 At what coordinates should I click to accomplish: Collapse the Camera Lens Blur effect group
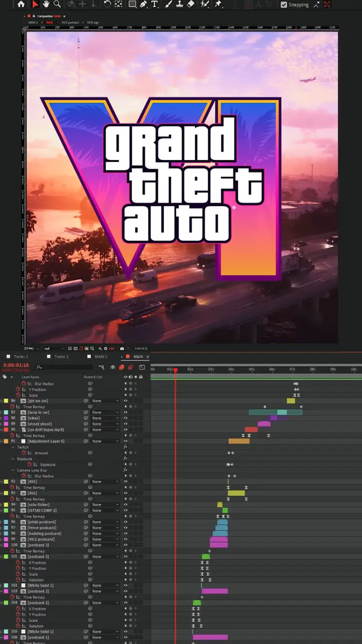coord(14,470)
